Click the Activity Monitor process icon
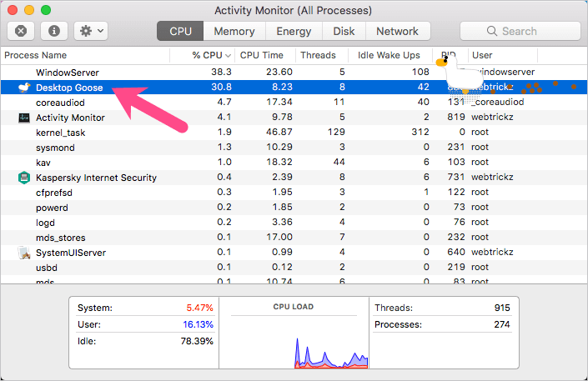Image resolution: width=588 pixels, height=381 pixels. tap(24, 118)
